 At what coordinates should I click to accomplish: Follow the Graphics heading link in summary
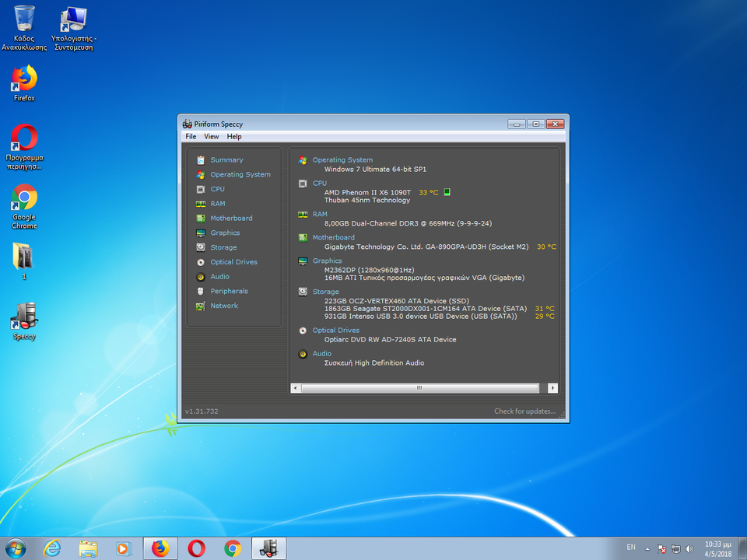[328, 261]
